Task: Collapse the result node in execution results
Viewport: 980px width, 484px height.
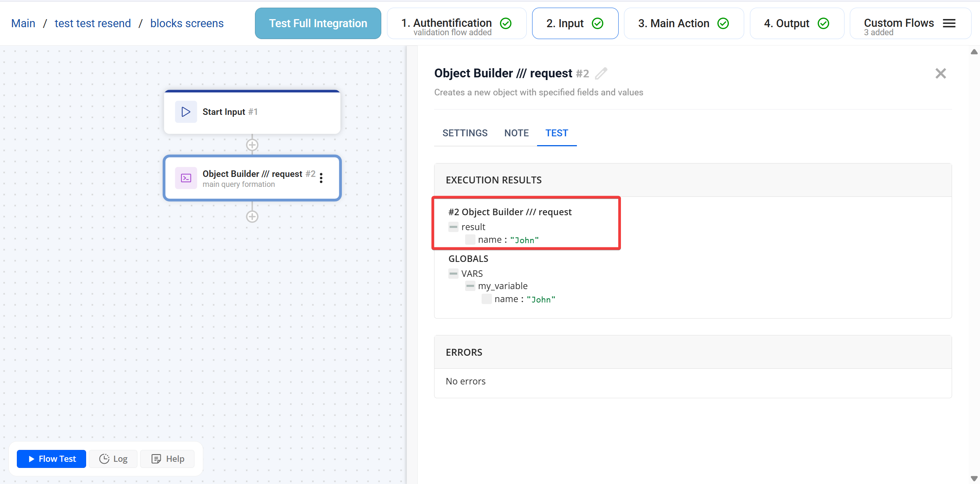Action: click(453, 227)
